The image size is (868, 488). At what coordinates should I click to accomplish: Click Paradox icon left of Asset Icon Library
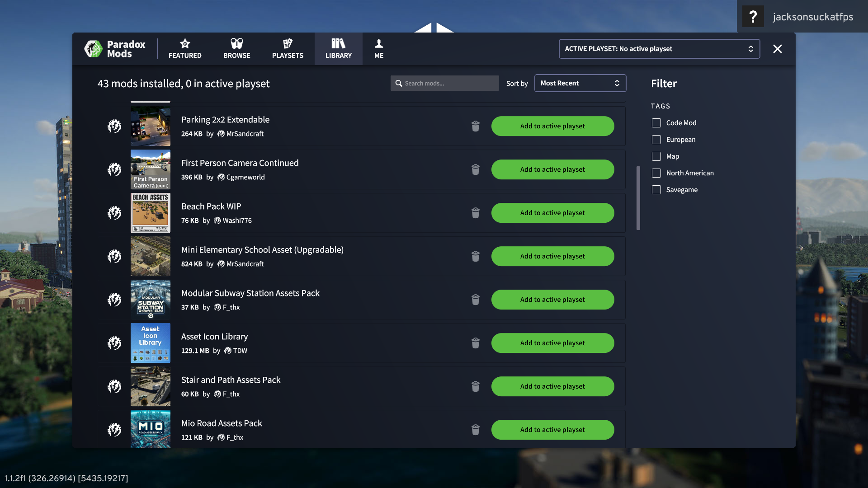point(114,343)
